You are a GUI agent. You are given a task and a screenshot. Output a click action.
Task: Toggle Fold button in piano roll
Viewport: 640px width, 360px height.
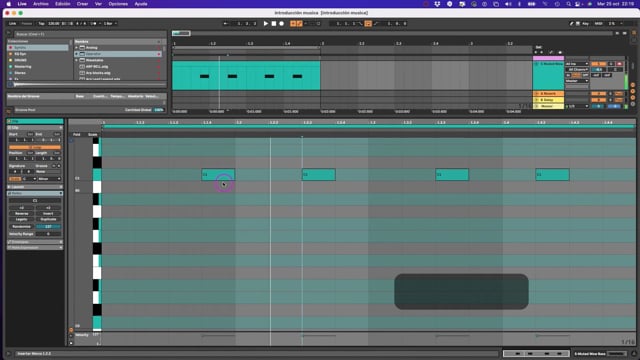point(76,134)
